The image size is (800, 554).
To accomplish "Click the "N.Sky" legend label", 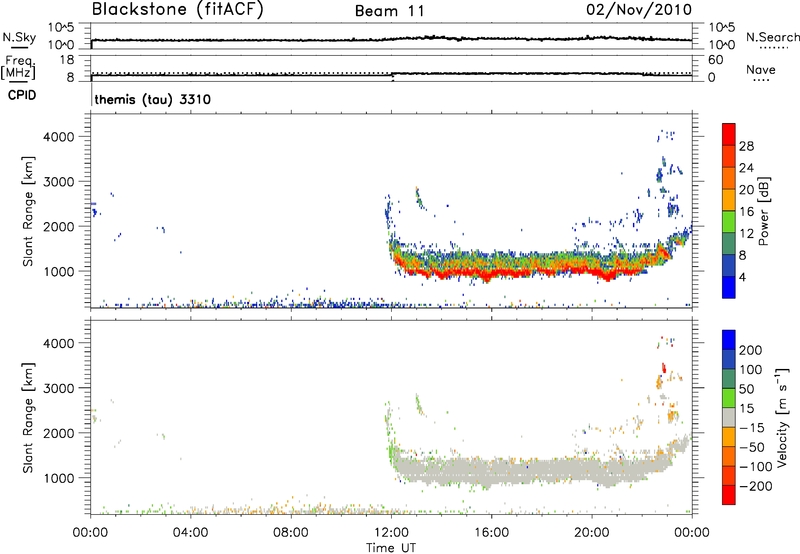I will click(19, 37).
